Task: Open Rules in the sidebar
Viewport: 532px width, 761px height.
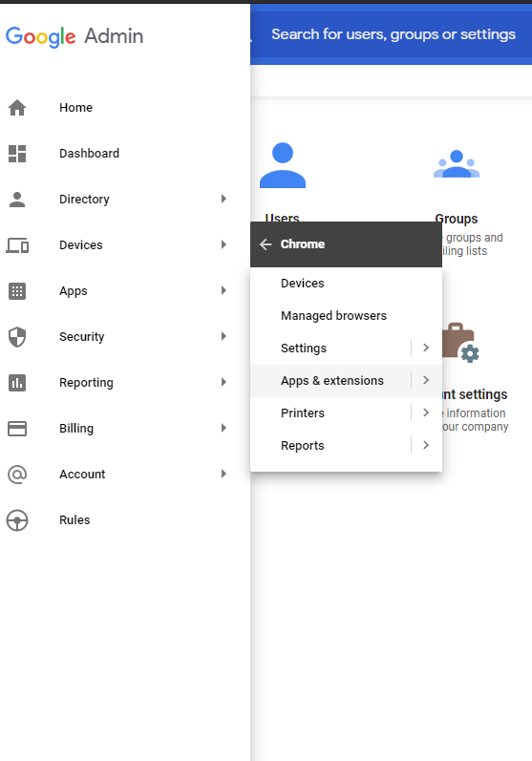Action: coord(74,520)
